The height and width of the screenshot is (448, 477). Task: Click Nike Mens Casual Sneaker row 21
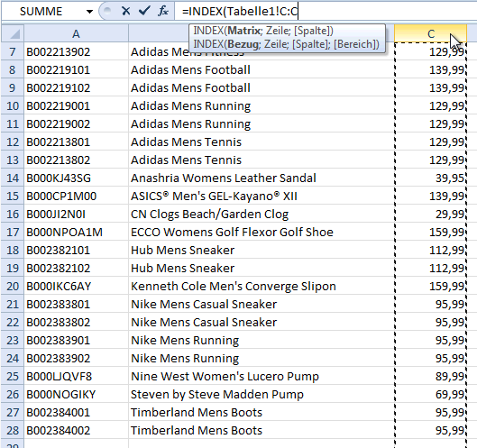tap(261, 304)
